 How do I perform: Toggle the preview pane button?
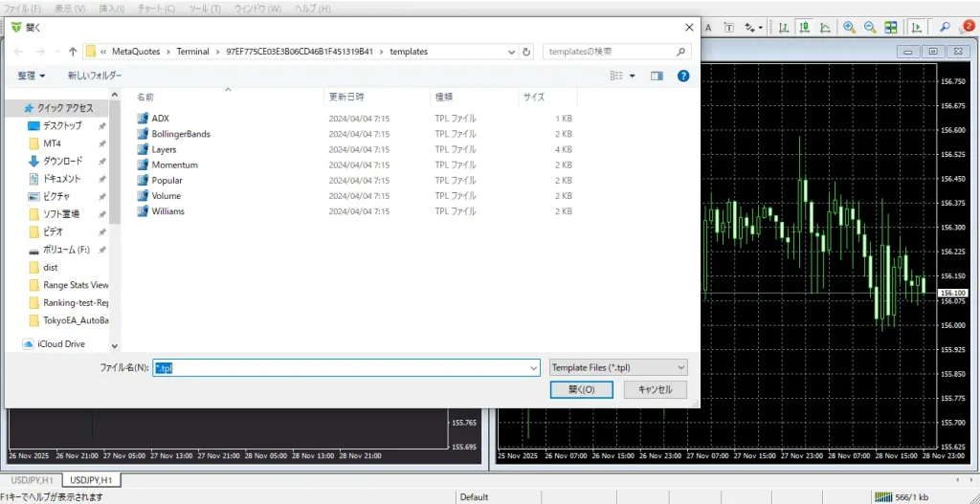coord(657,76)
